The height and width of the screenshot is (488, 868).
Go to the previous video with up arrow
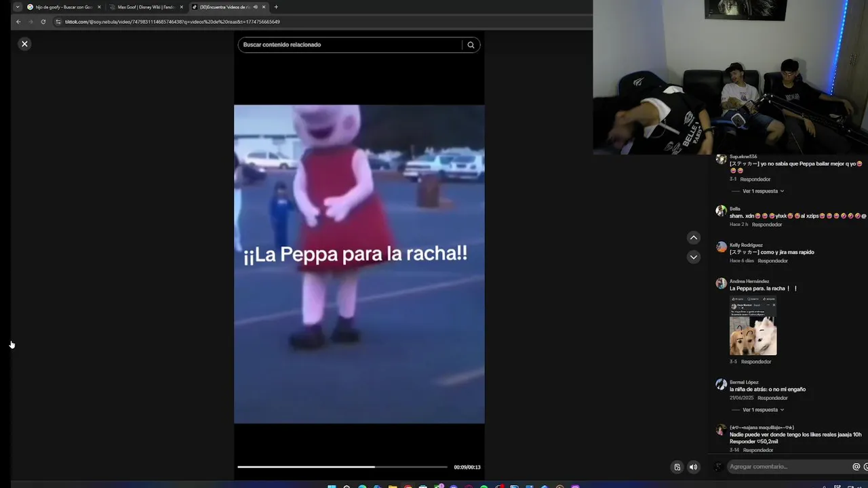pyautogui.click(x=693, y=237)
